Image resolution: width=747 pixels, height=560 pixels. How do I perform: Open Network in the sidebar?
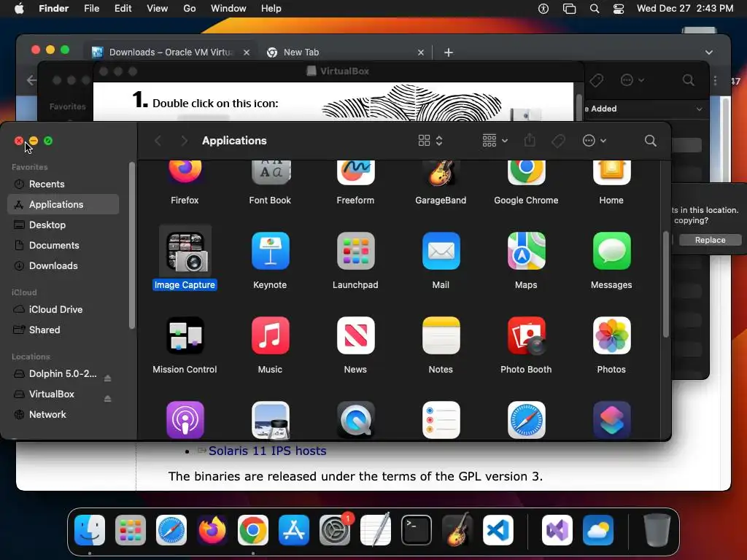(x=63, y=414)
